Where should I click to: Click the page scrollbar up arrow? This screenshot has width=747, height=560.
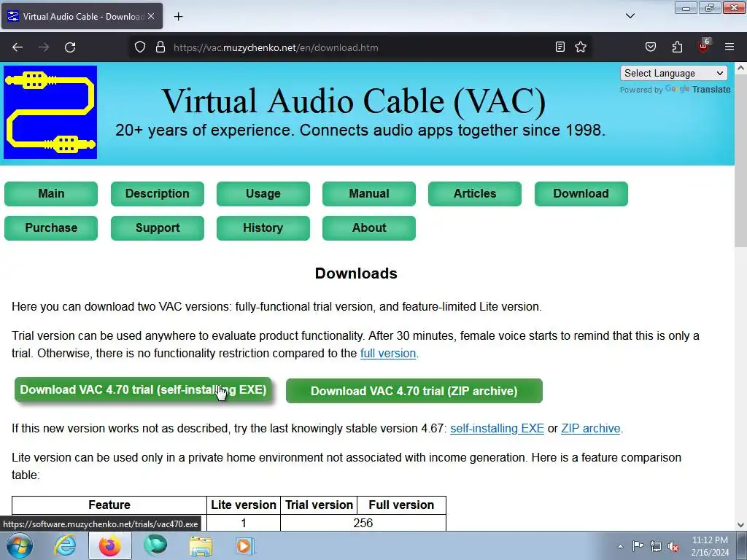tap(740, 68)
